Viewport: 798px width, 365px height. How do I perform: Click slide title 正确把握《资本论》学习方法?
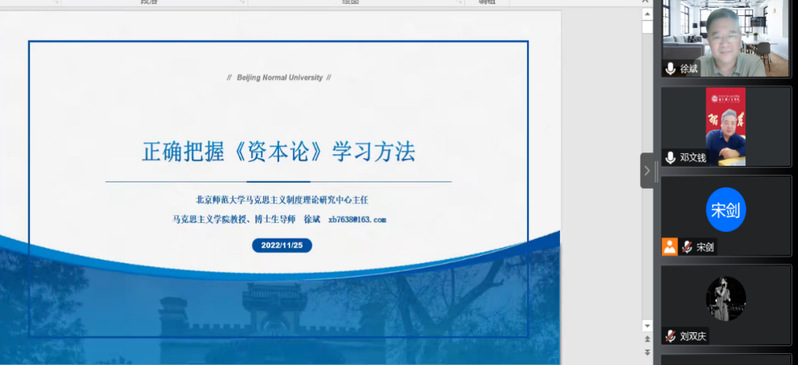click(x=278, y=152)
